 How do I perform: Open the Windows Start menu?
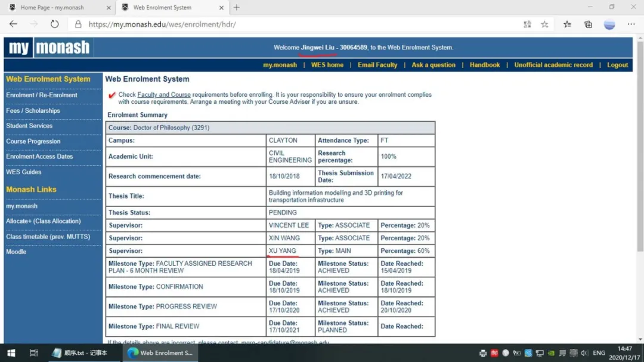click(11, 353)
